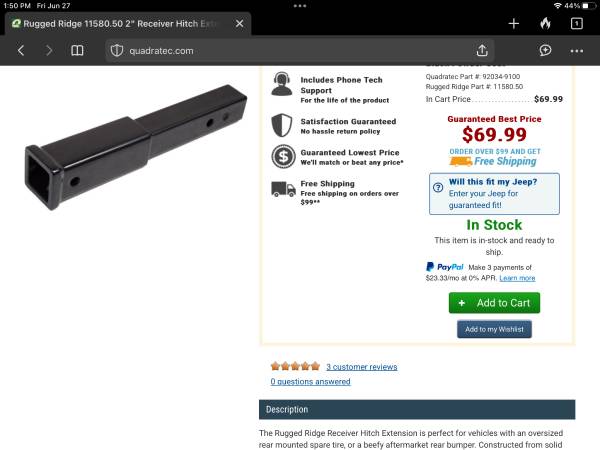Viewport: 600px width, 450px height.
Task: Open the 0 questions answered link
Action: (x=310, y=382)
